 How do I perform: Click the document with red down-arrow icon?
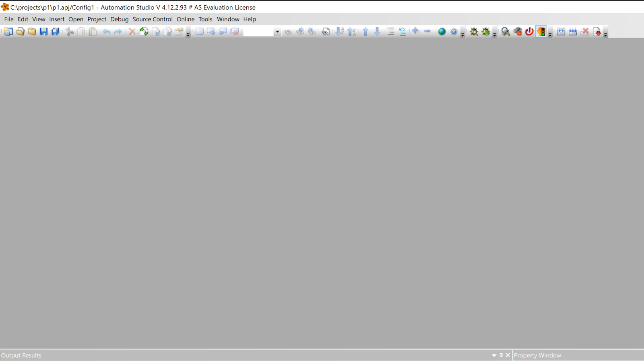click(x=597, y=31)
